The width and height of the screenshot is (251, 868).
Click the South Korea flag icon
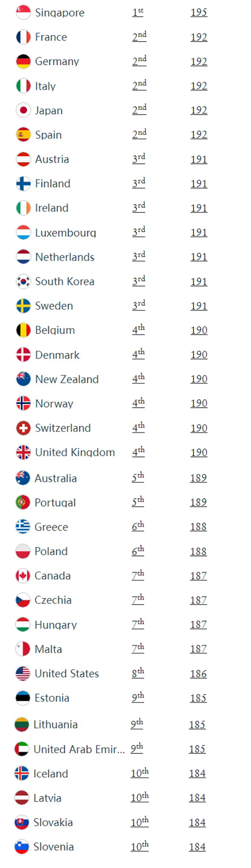23,281
